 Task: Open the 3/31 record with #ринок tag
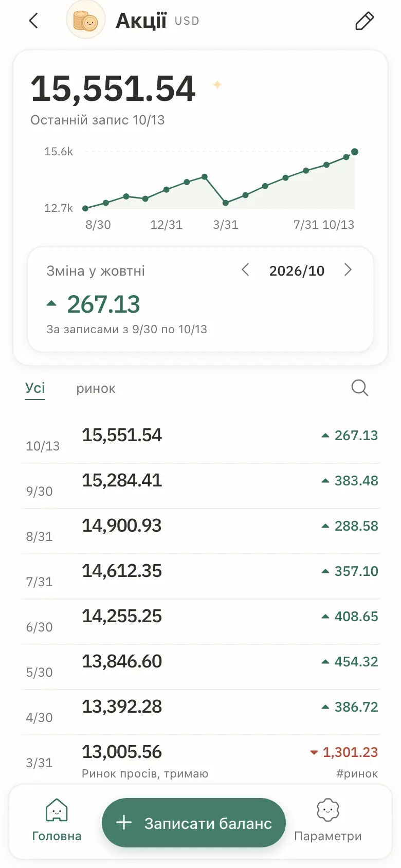[x=200, y=759]
